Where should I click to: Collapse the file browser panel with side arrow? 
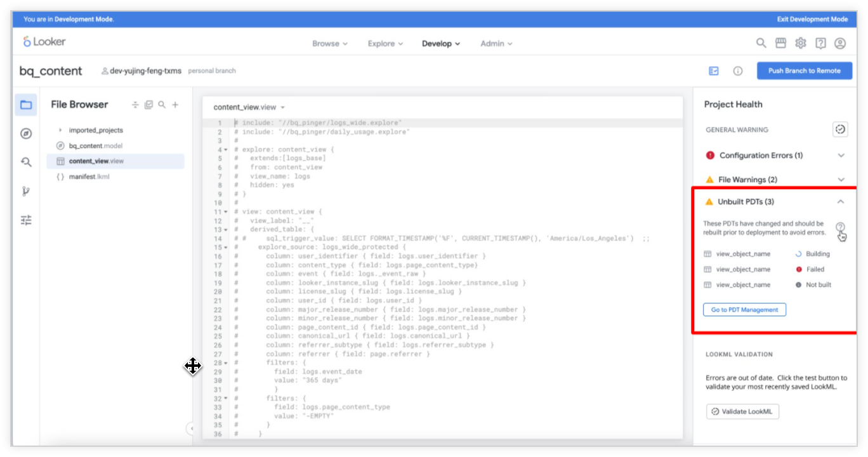191,428
